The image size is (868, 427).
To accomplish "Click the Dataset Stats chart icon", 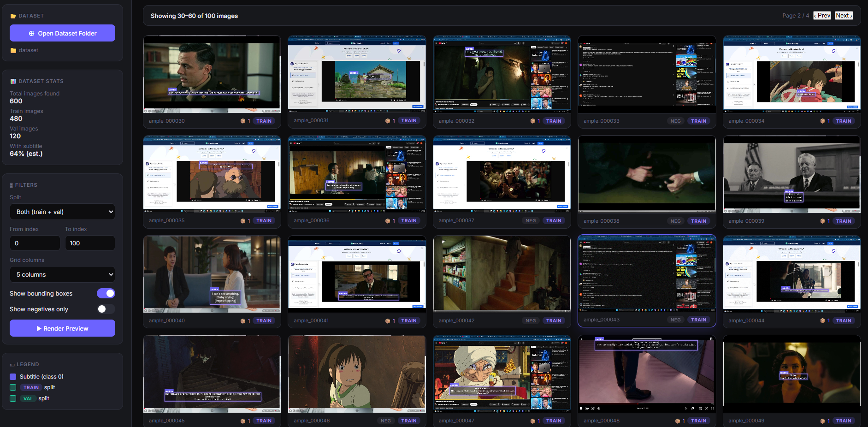I will click(x=13, y=81).
